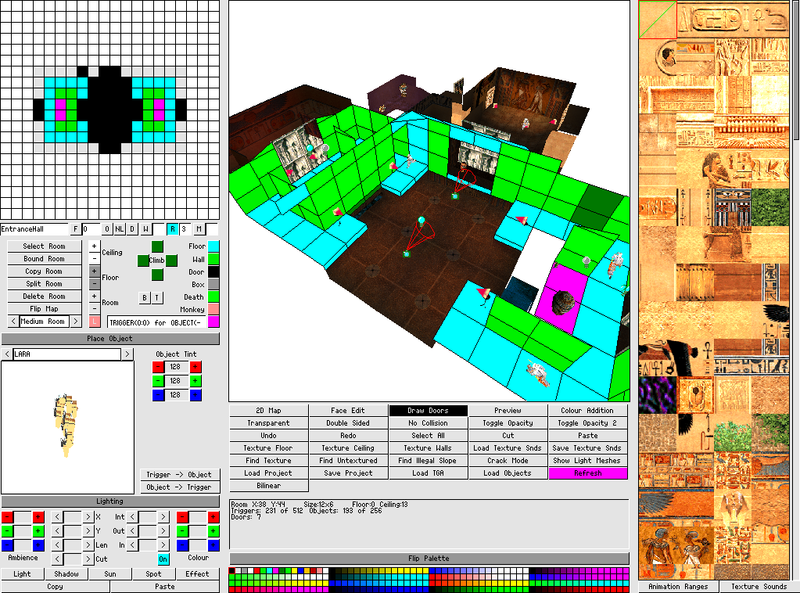The height and width of the screenshot is (593, 800).
Task: Click the Lighting header bar
Action: point(110,501)
